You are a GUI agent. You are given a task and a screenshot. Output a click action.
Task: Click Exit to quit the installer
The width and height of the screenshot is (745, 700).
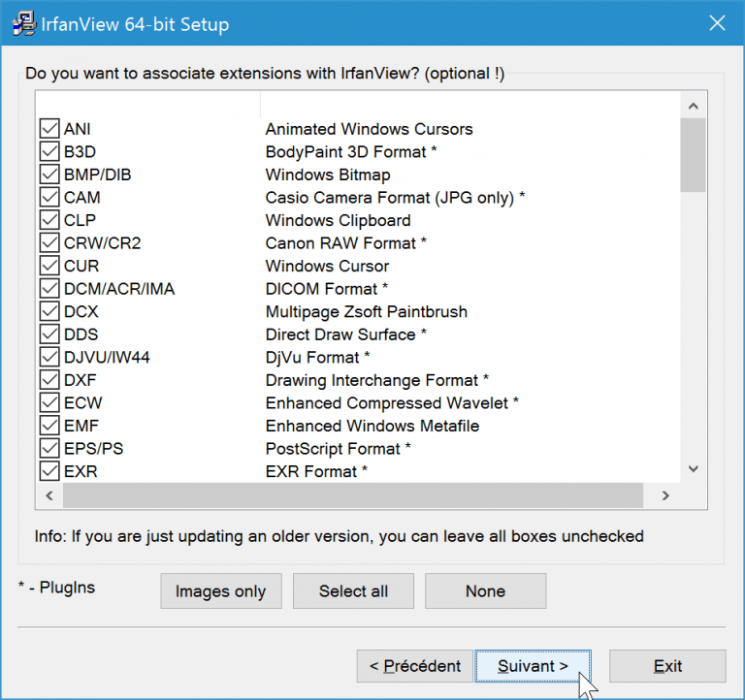point(667,666)
